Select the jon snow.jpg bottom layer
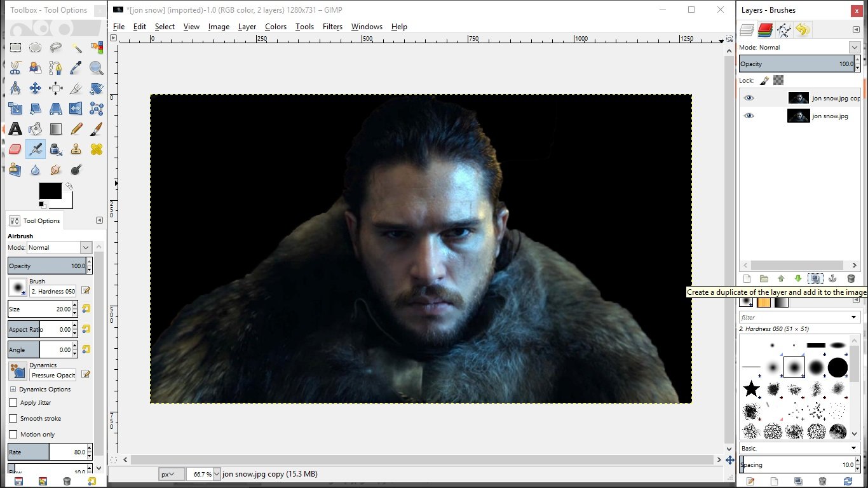This screenshot has height=488, width=868. 829,116
